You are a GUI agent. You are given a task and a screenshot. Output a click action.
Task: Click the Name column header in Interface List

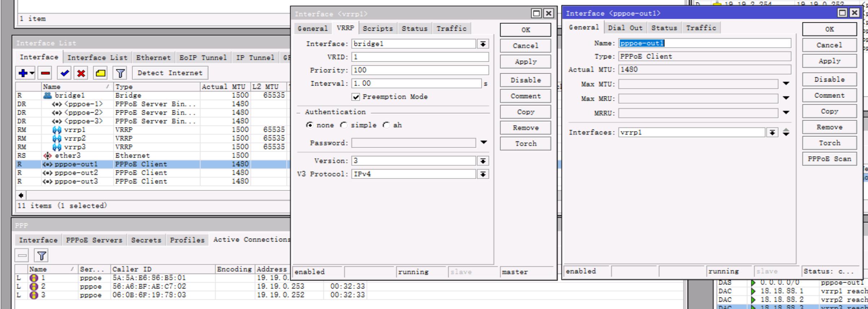click(77, 87)
